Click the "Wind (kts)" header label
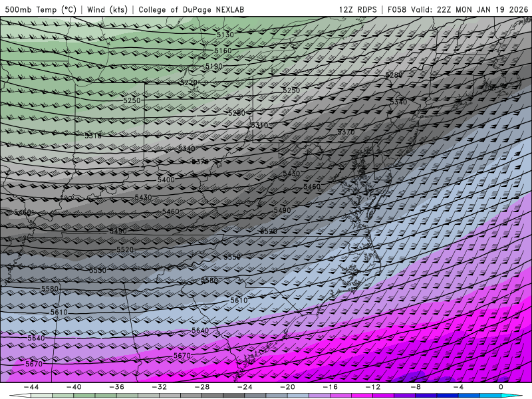The height and width of the screenshot is (399, 532). [107, 9]
